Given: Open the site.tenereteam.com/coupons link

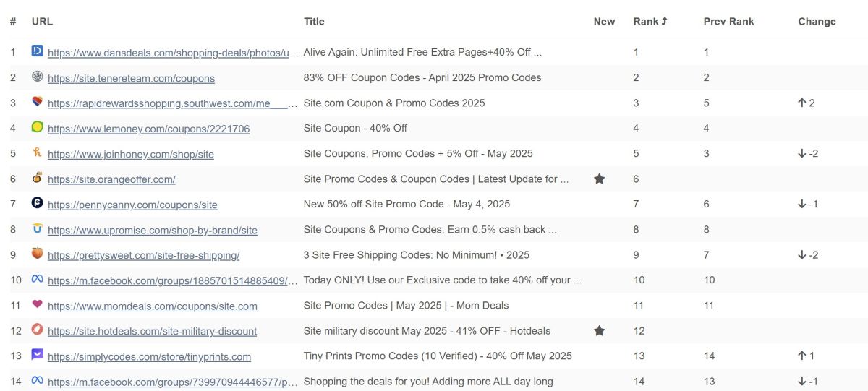Looking at the screenshot, I should [x=131, y=78].
